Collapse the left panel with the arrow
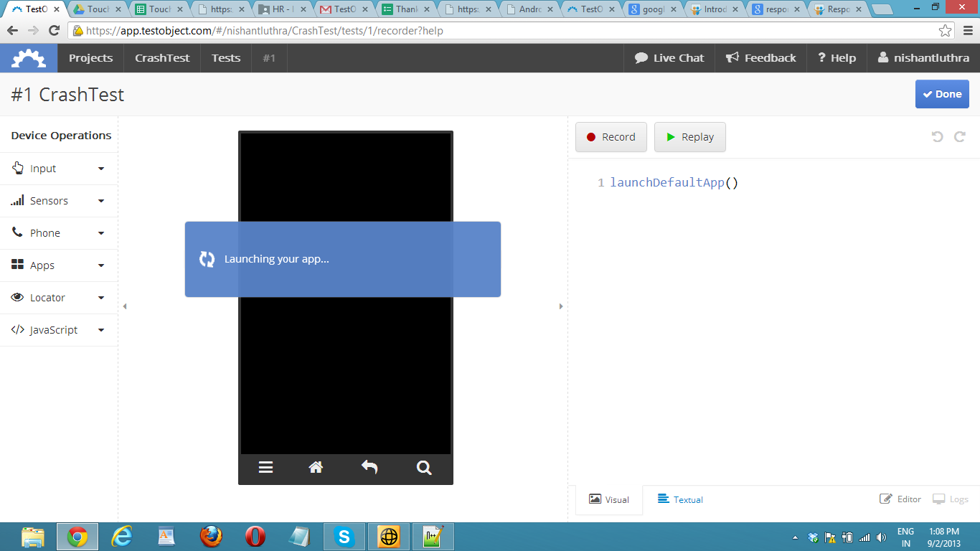Viewport: 980px width, 551px height. pos(125,306)
